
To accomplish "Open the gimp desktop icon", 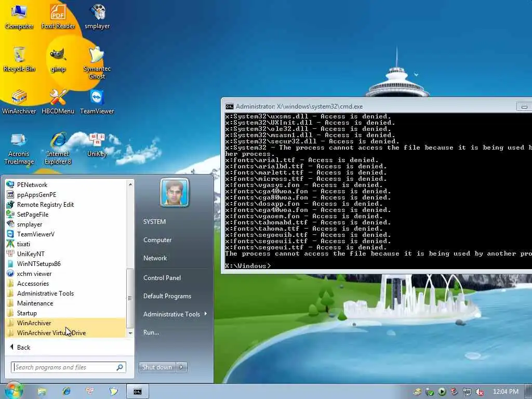I will coord(58,59).
